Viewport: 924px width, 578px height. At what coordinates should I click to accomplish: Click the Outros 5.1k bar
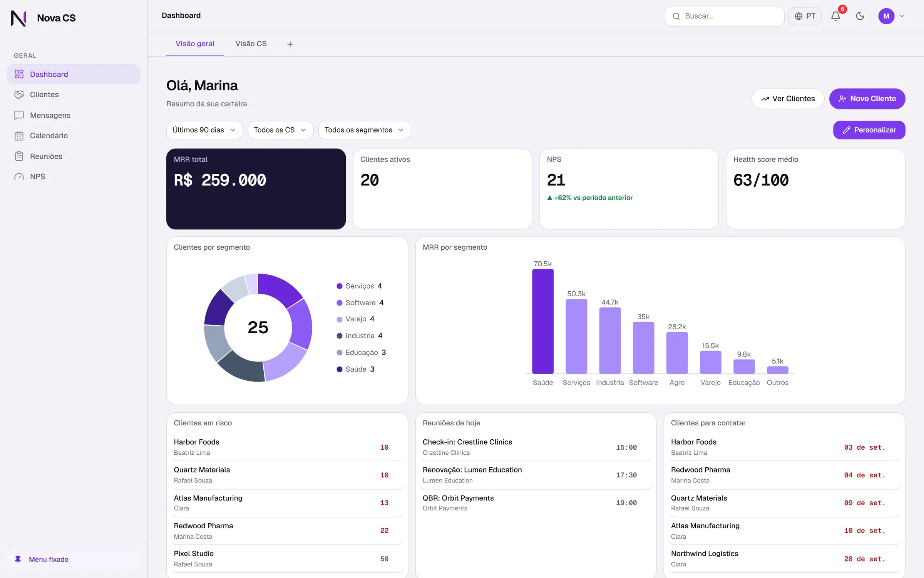778,370
